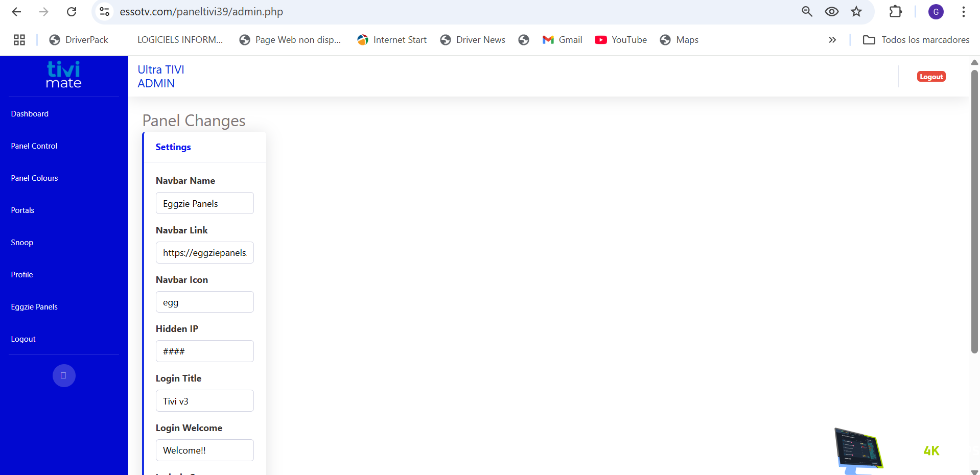This screenshot has width=980, height=475.
Task: Bookmark page with the star icon
Action: point(856,12)
